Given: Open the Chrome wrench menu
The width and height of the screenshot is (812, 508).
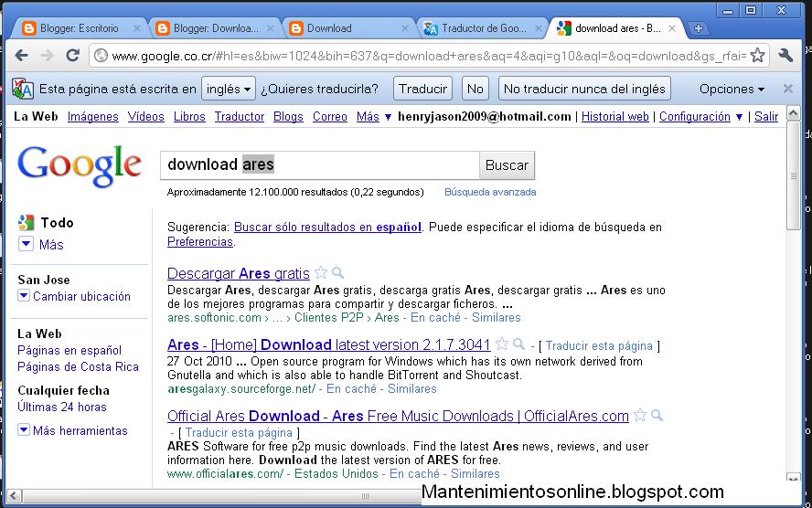Looking at the screenshot, I should pyautogui.click(x=786, y=56).
